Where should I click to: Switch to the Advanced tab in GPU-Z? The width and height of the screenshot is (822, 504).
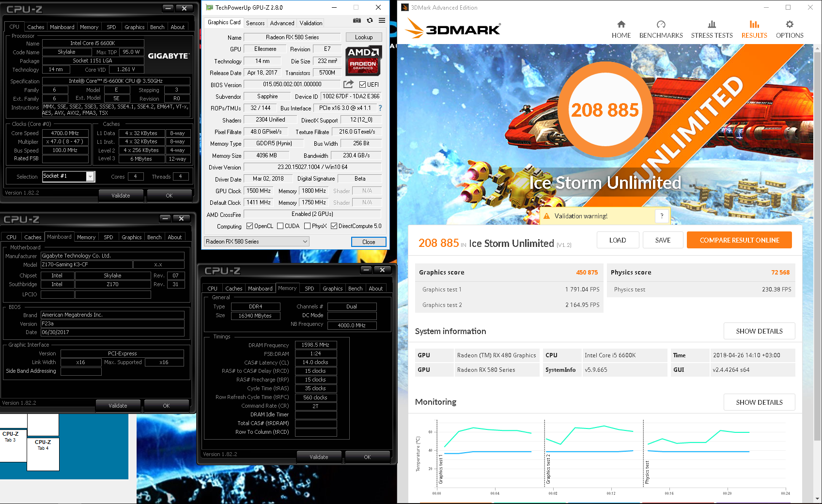point(282,23)
